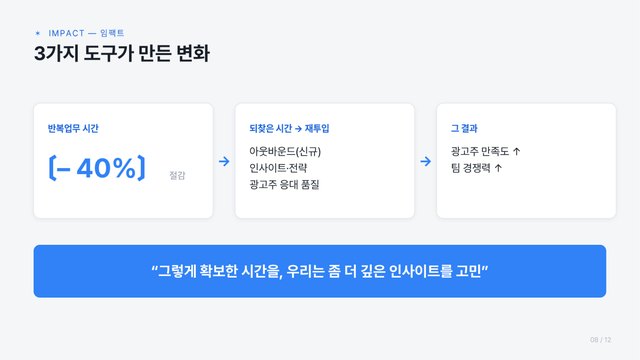Click the star icon beside IMPACT label

pos(38,33)
